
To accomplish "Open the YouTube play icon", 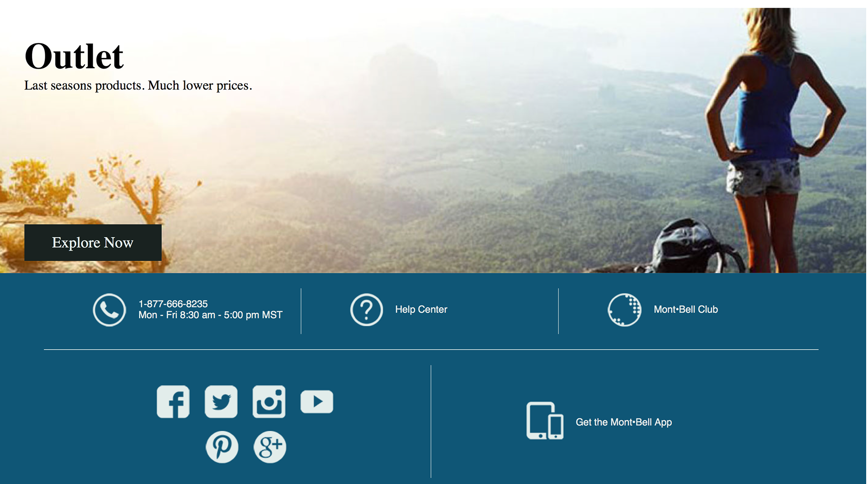I will point(317,402).
